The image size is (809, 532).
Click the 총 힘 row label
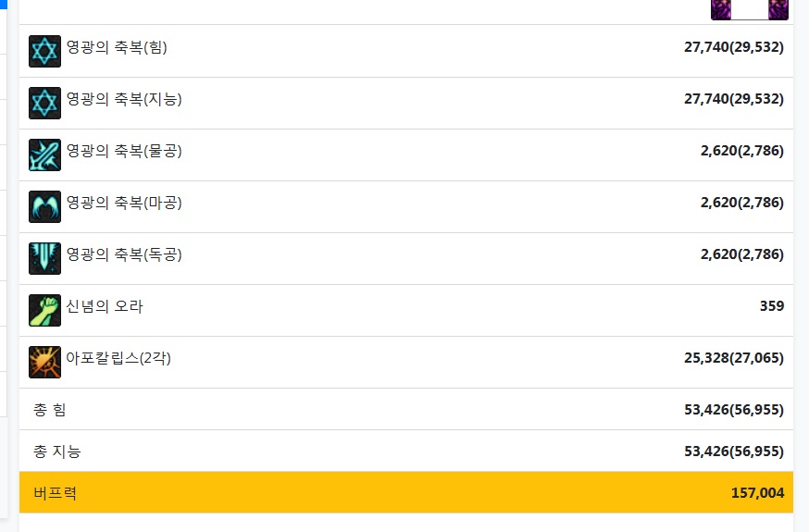(50, 409)
